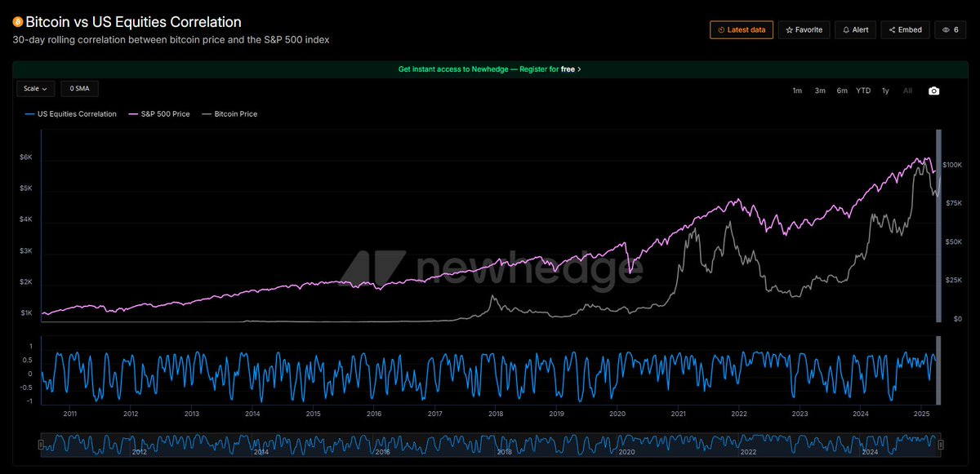
Task: Open the Scale dropdown
Action: click(x=36, y=88)
